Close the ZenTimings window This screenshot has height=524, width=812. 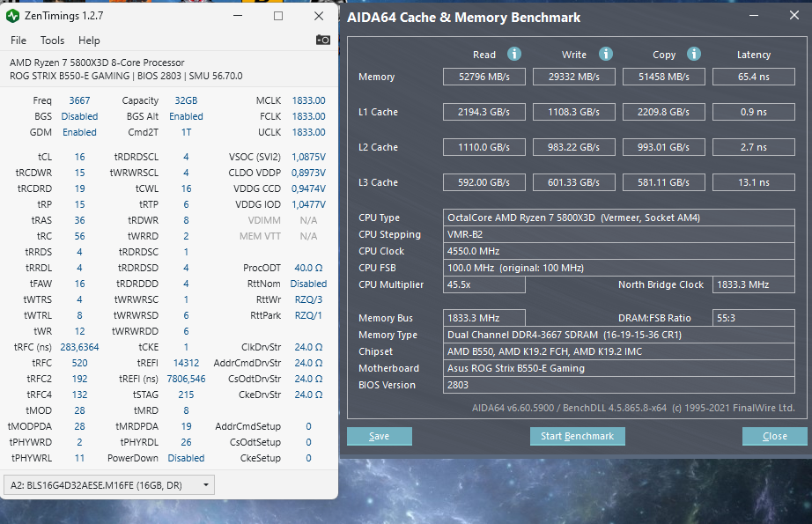319,16
